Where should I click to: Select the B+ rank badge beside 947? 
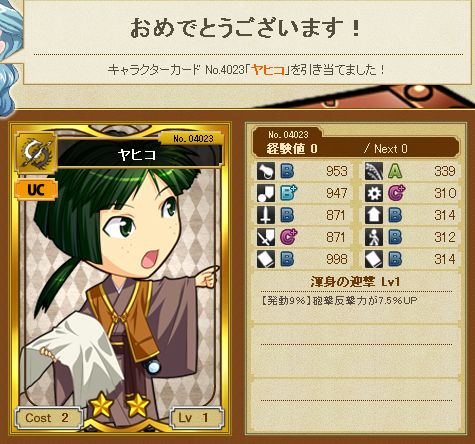coord(288,193)
